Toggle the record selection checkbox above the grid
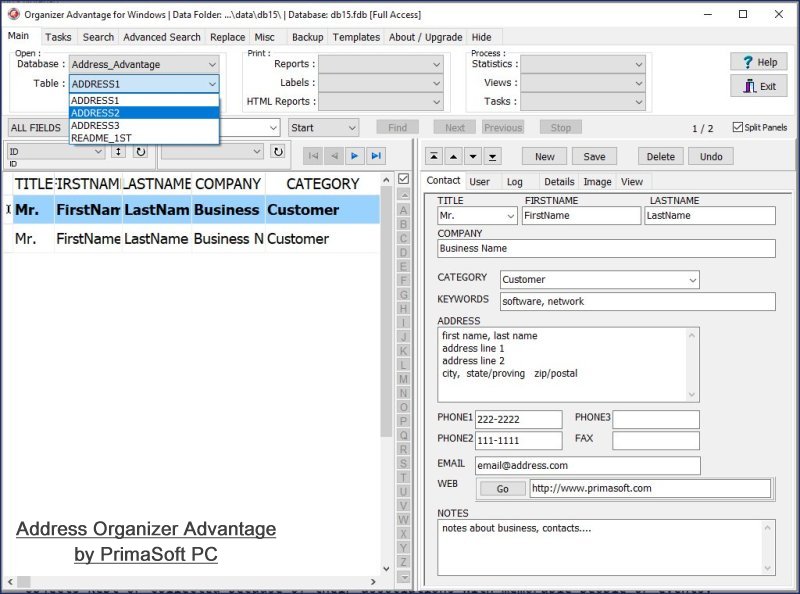 [405, 179]
